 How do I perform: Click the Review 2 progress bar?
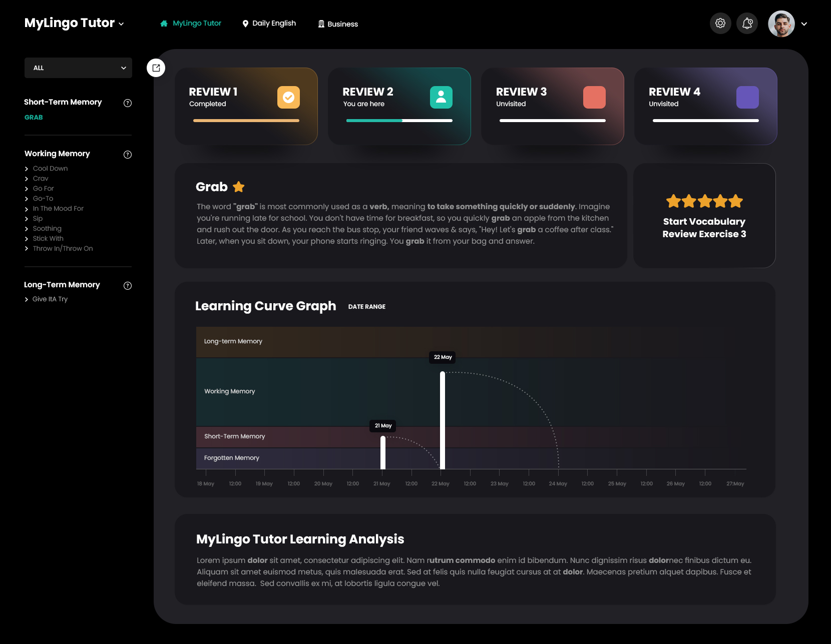tap(399, 121)
